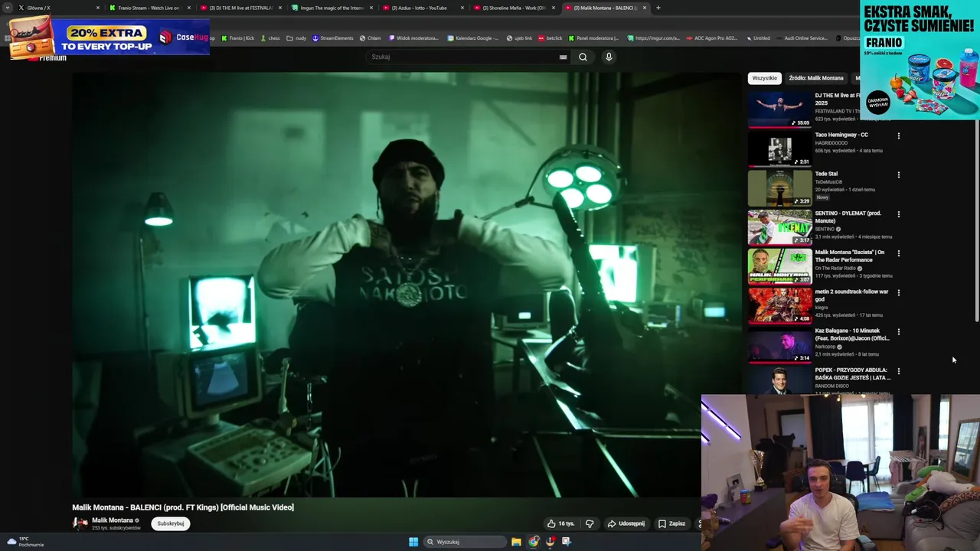Open the Snipping Tool taskbar icon
Image resolution: width=980 pixels, height=551 pixels.
[567, 542]
